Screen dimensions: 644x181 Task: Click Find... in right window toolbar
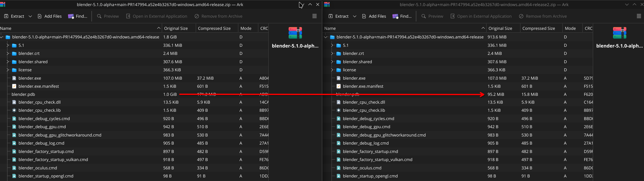point(402,16)
